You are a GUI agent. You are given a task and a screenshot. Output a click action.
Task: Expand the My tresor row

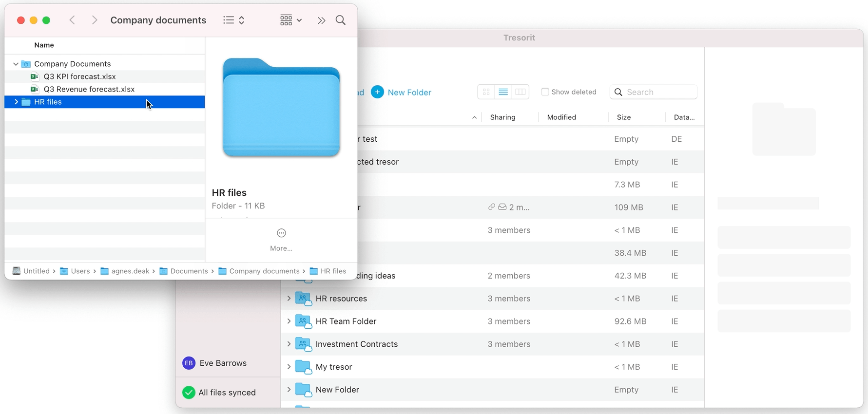point(289,367)
